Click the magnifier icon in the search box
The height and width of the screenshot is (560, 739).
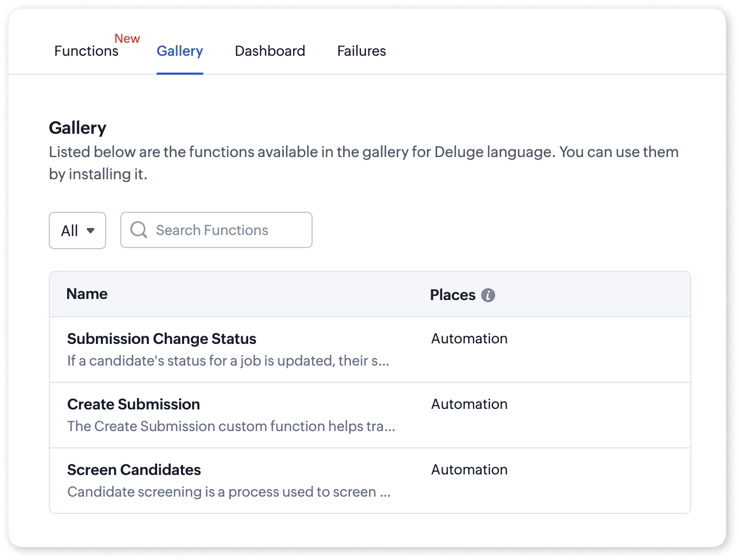click(139, 230)
